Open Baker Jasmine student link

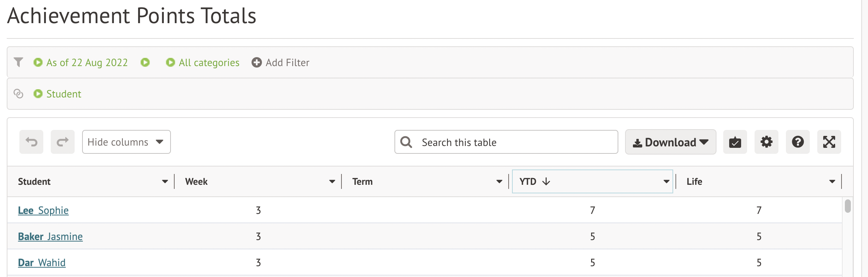(x=50, y=236)
